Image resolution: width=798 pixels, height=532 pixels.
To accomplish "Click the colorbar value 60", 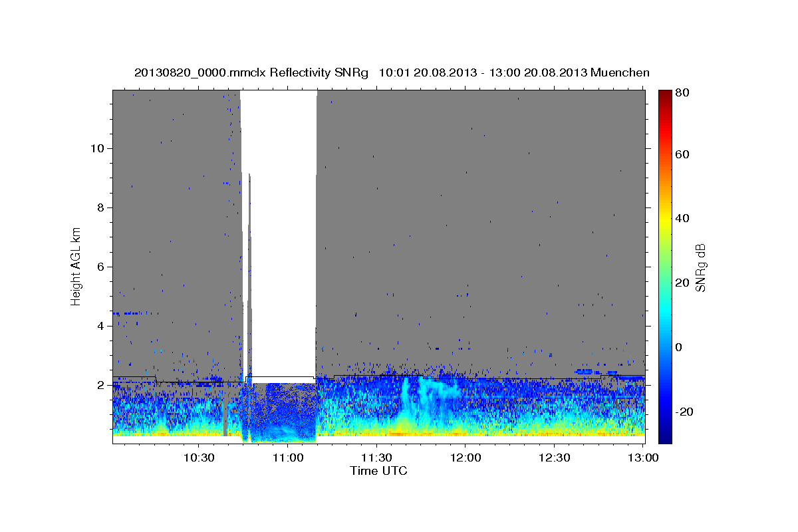I will (x=682, y=154).
